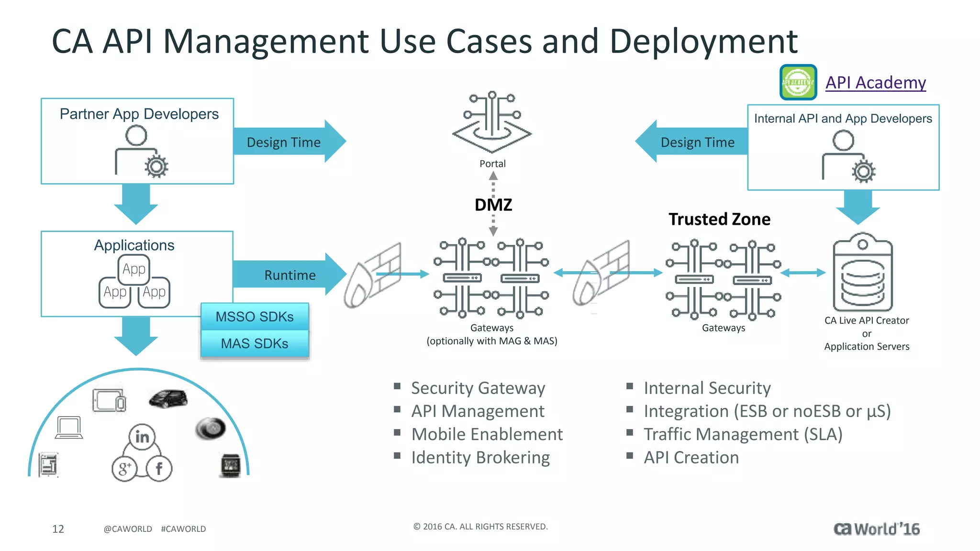Viewport: 980px width, 551px height.
Task: Click the Trusted Zone Gateways icon
Action: click(723, 280)
